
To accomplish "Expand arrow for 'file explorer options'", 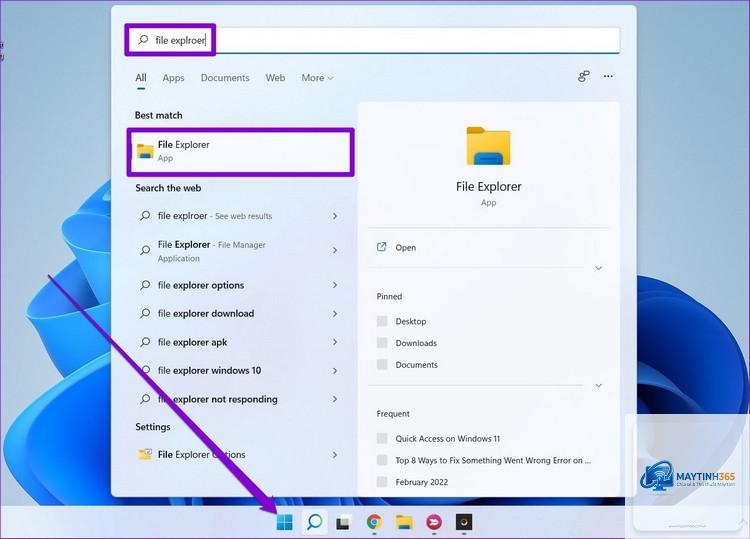I will (x=335, y=285).
